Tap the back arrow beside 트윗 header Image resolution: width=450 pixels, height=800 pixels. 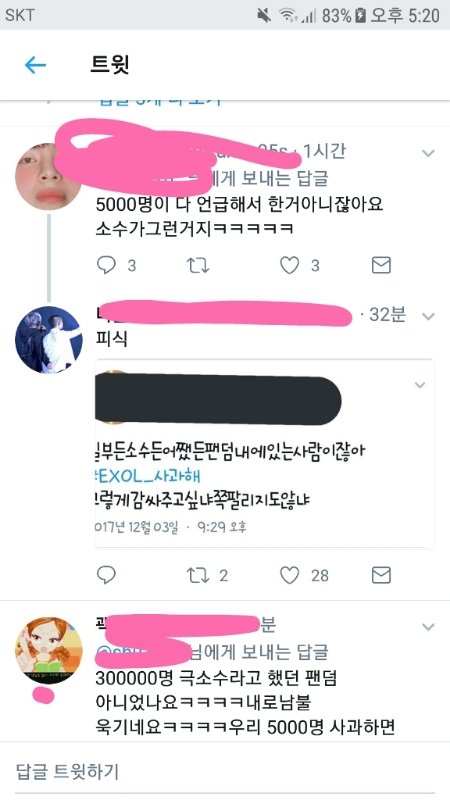[x=35, y=65]
